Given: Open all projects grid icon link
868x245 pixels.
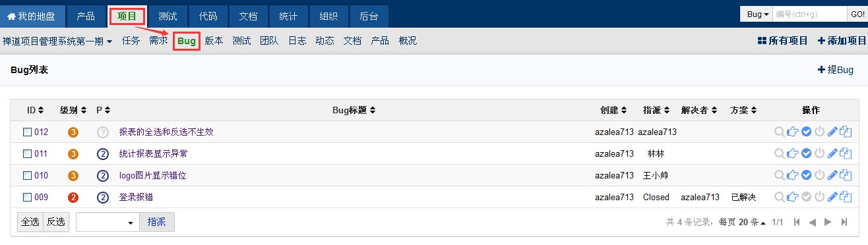Looking at the screenshot, I should (x=783, y=41).
